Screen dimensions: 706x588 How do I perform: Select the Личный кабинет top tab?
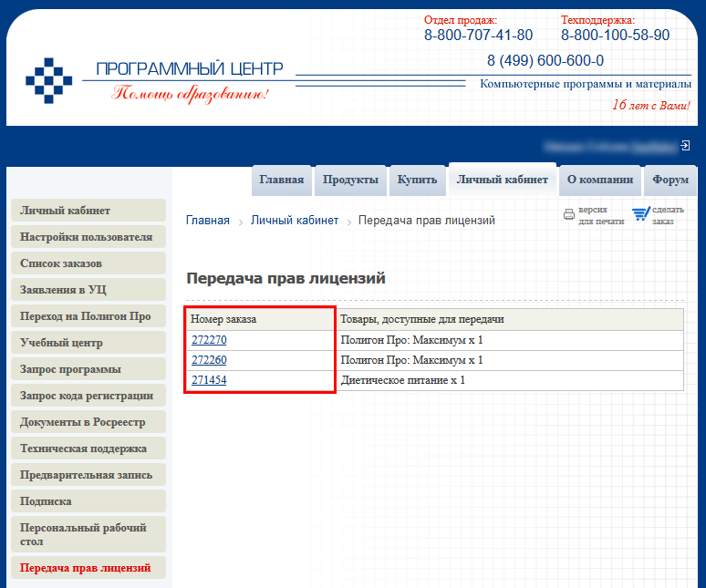(502, 180)
